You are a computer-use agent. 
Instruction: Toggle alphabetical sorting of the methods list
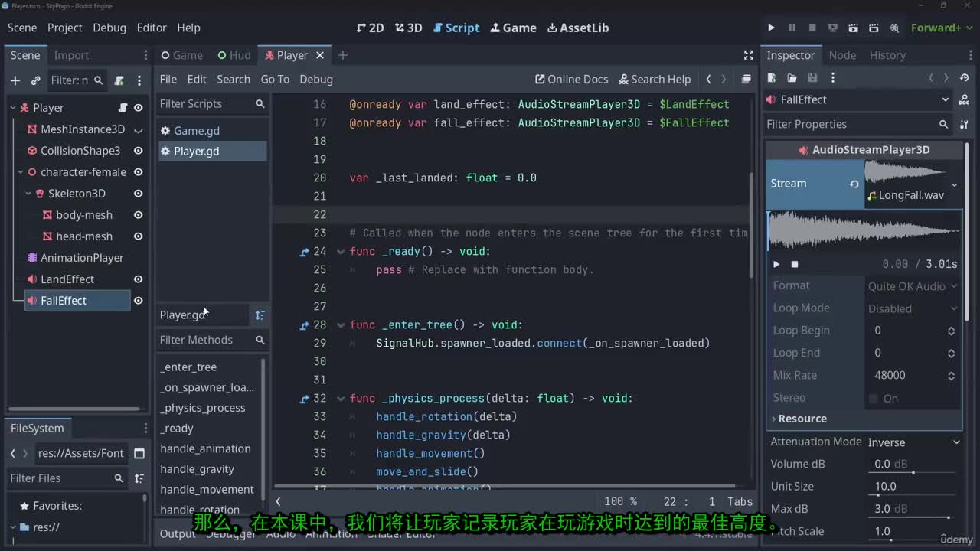260,315
